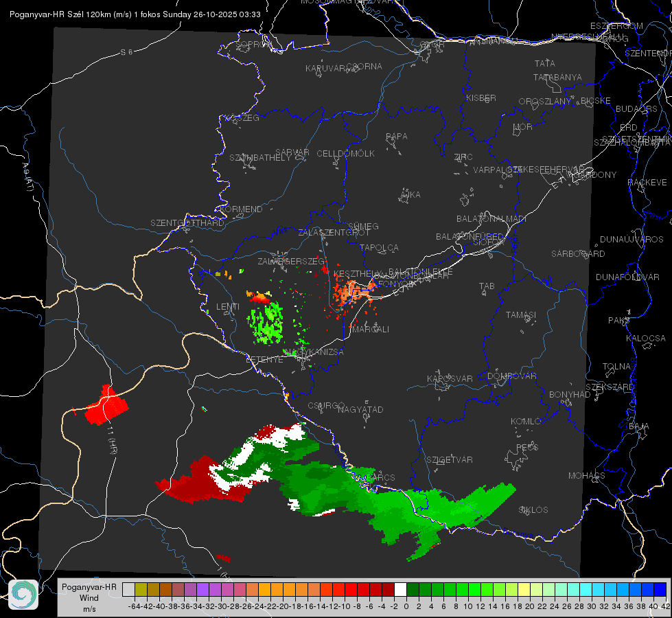This screenshot has width=672, height=618.
Task: Click the SUMEG town label
Action: click(x=363, y=227)
